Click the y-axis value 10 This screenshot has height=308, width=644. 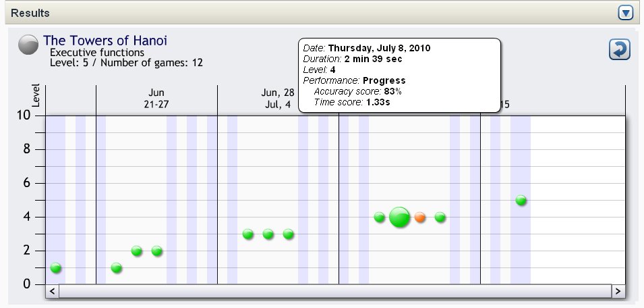coord(24,115)
